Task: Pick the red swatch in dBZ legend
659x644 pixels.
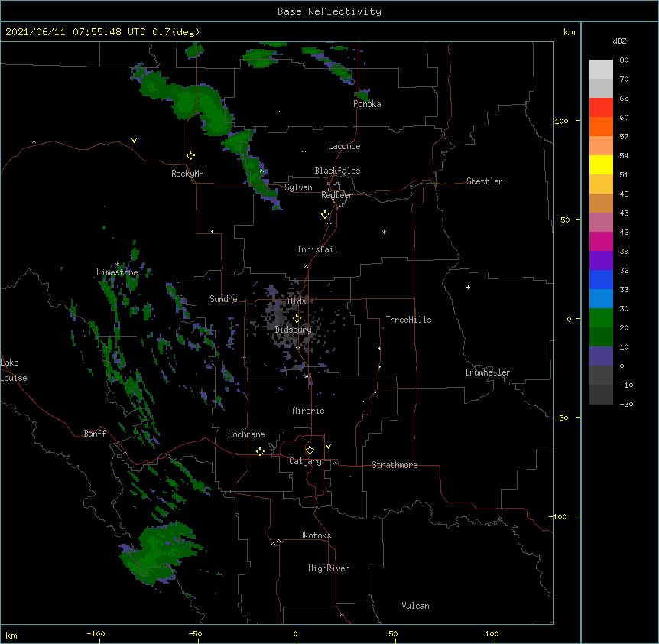Action: 601,107
